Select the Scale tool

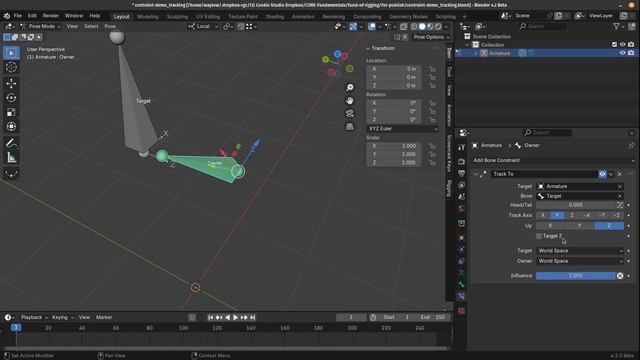click(x=11, y=112)
